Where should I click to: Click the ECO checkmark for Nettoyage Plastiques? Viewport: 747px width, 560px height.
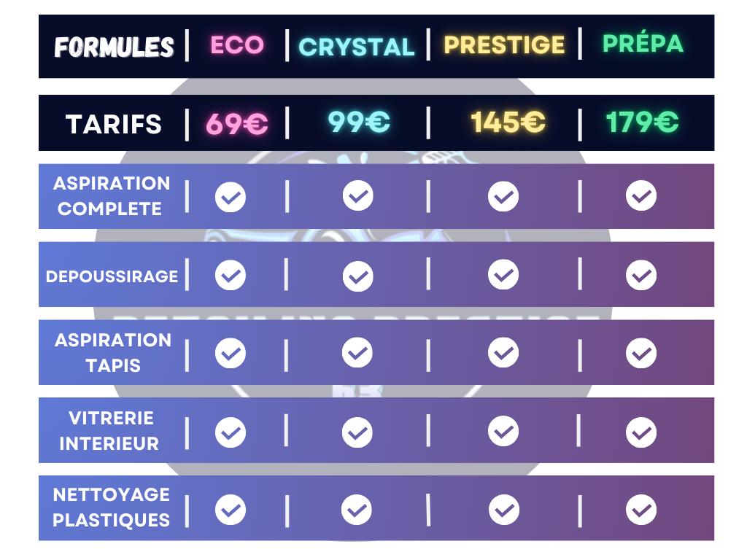pos(231,509)
